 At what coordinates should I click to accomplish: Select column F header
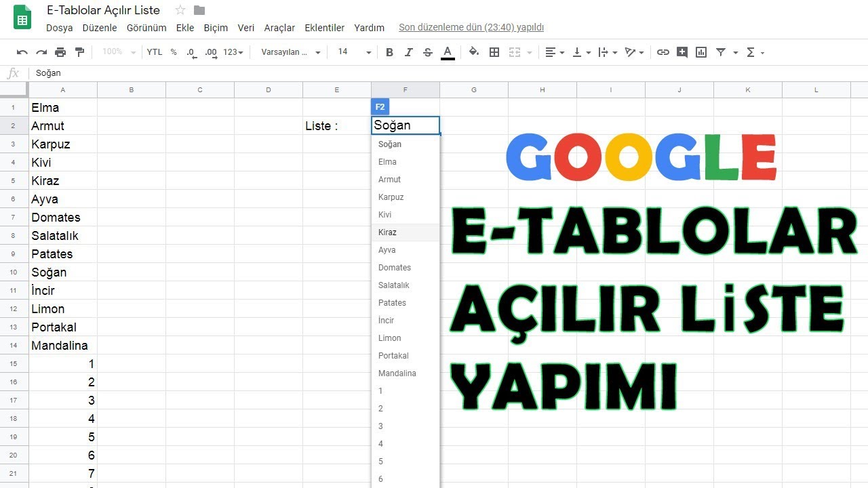coord(406,90)
